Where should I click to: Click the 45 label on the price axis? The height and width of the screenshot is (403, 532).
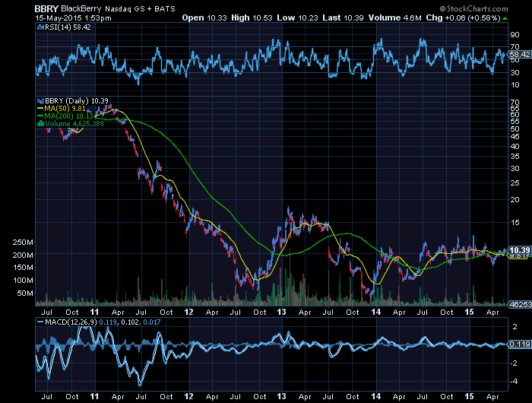pos(515,136)
